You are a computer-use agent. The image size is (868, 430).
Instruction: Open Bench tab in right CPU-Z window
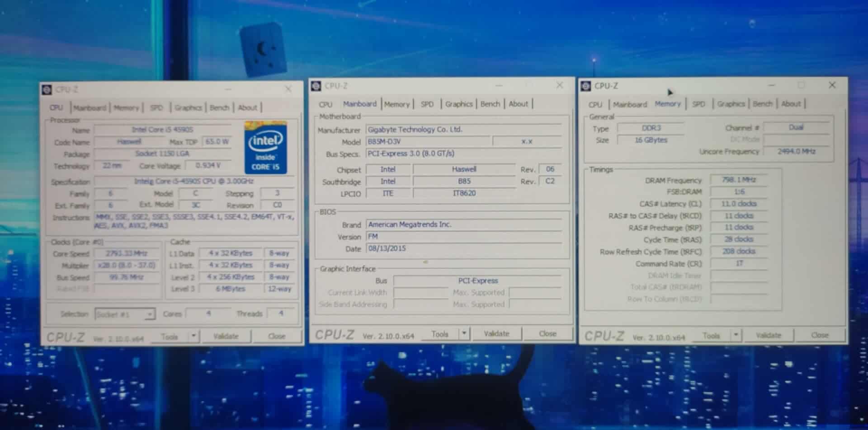click(762, 104)
